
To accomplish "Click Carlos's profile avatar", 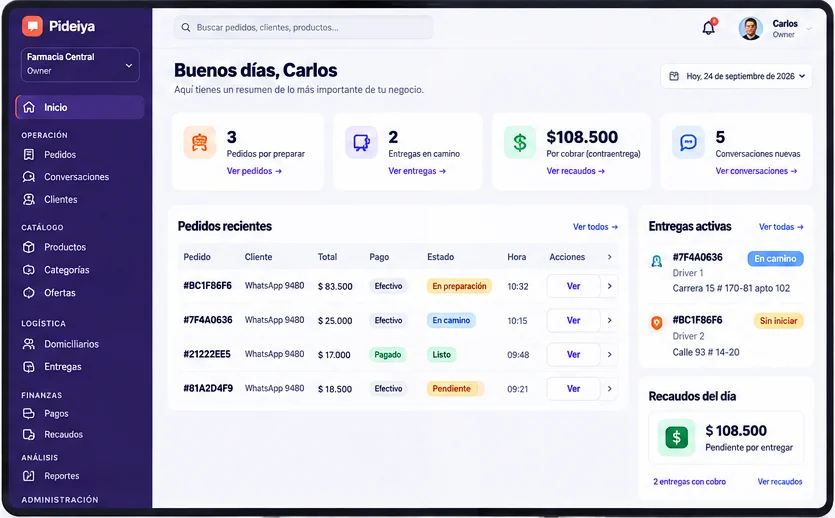I will coord(750,28).
